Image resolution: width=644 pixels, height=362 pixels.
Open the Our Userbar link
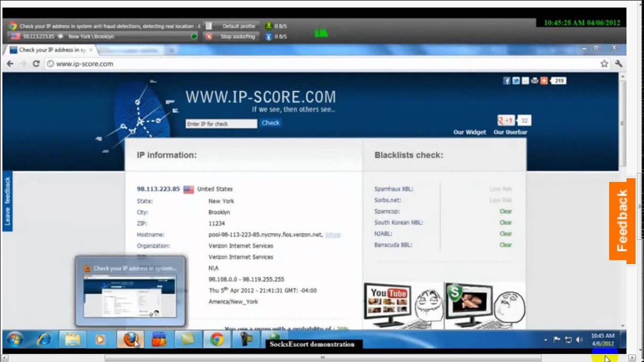(510, 132)
